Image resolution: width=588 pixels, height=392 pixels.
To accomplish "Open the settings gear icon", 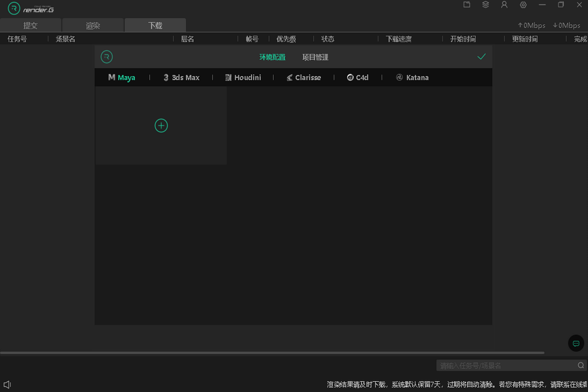I will point(523,5).
